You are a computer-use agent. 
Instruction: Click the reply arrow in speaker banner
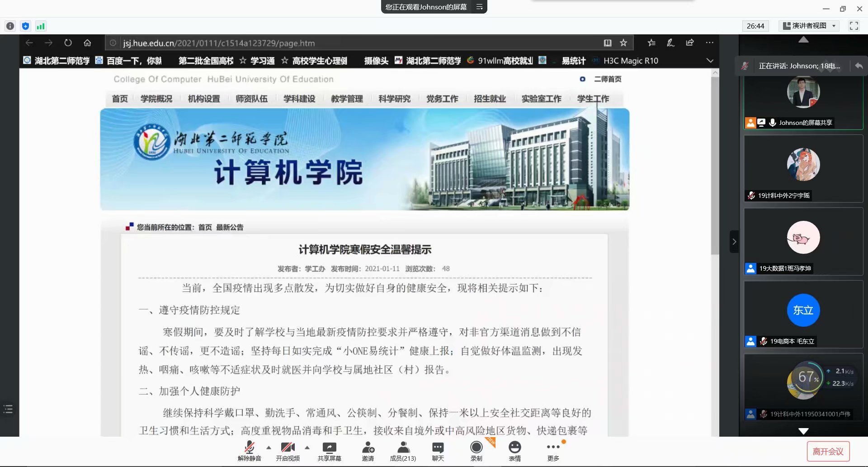click(x=859, y=66)
